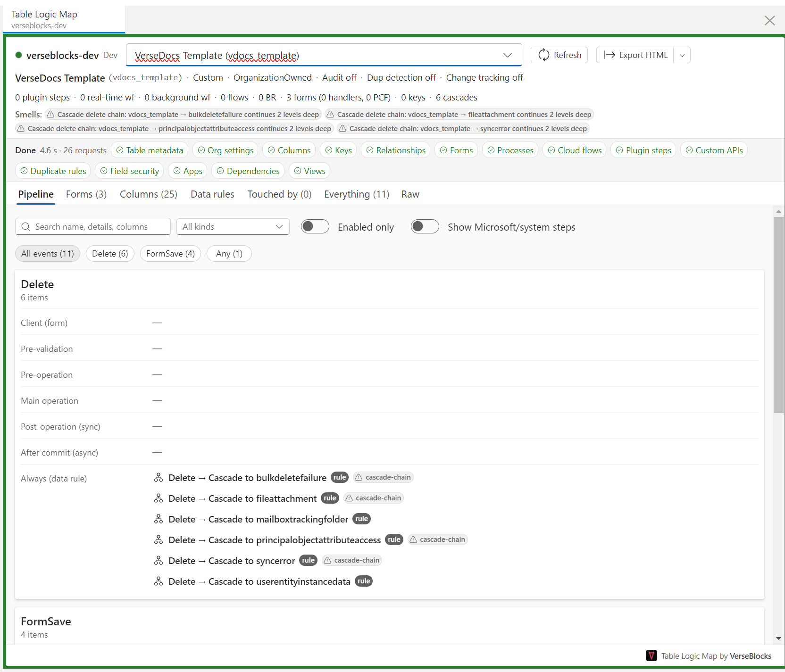Expand the Export HTML options arrow
The image size is (785, 672).
pos(682,55)
